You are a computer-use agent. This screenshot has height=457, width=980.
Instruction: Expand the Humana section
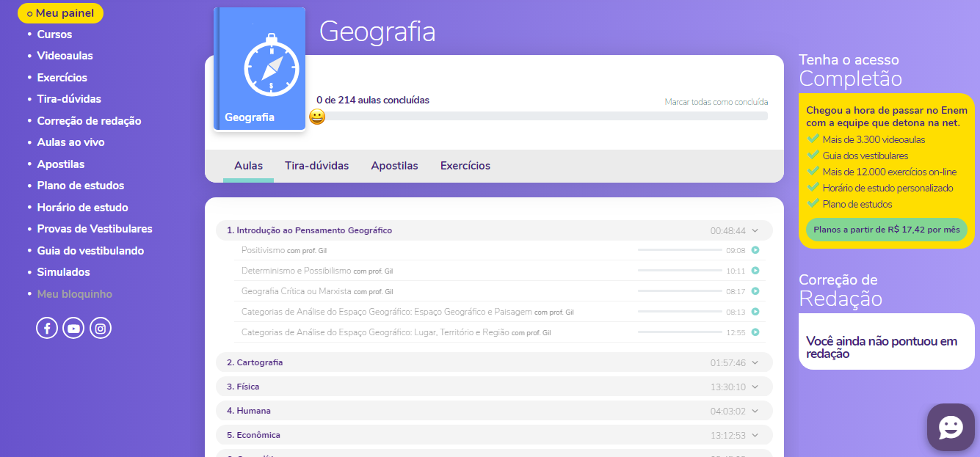[x=755, y=411]
